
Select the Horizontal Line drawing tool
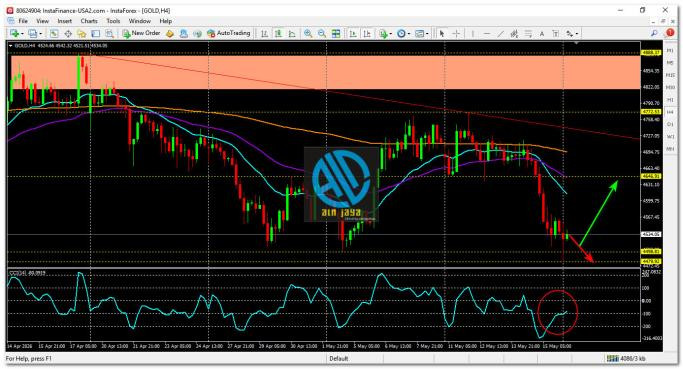coord(487,34)
